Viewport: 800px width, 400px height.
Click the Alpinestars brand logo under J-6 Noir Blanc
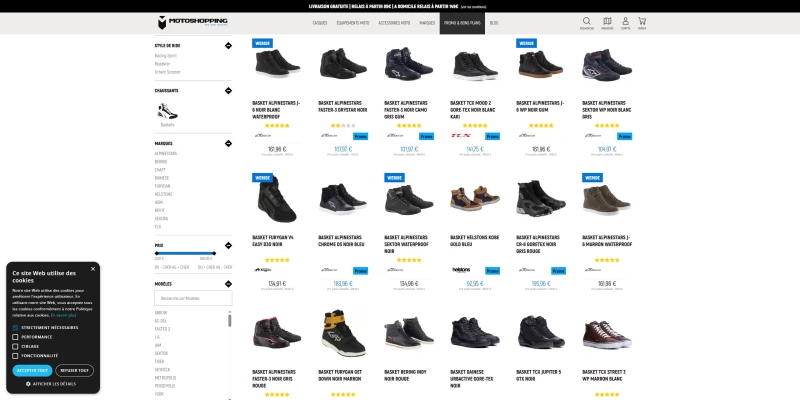[263, 136]
